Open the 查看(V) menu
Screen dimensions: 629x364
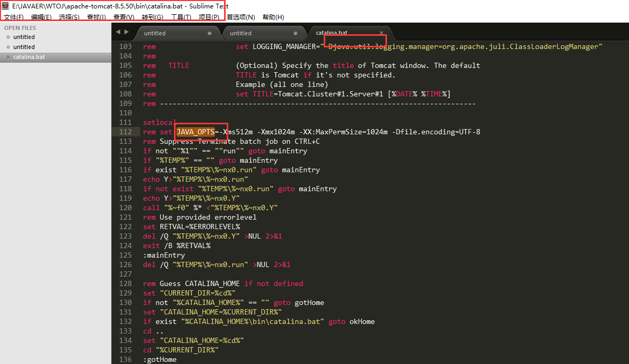click(123, 17)
